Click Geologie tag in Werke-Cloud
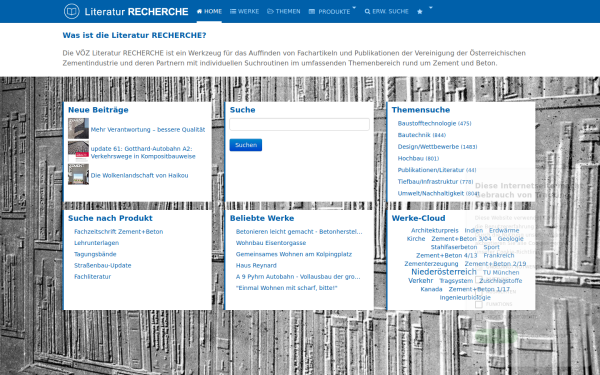 coord(510,238)
